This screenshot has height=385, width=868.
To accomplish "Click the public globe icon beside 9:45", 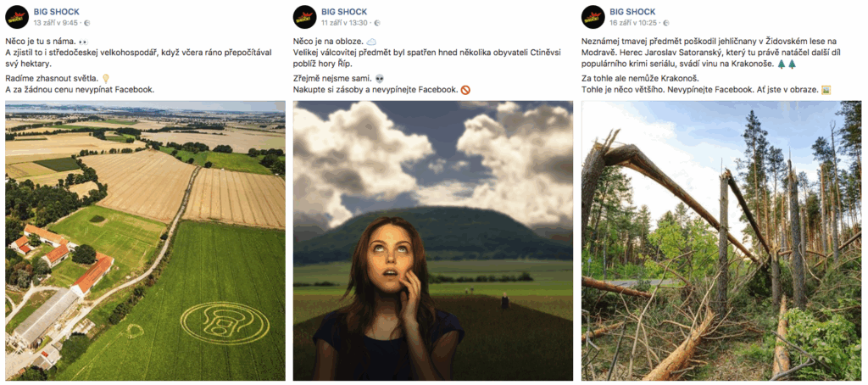I will [87, 23].
